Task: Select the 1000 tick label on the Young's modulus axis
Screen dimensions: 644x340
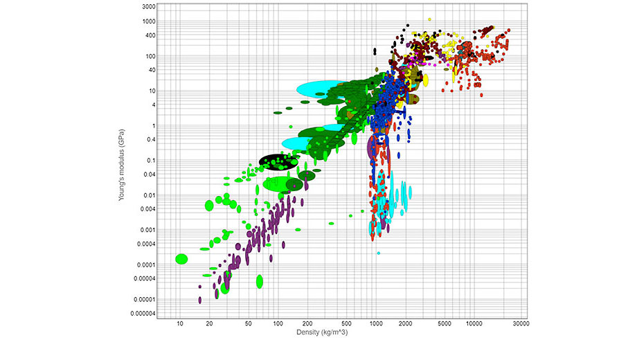Action: pyautogui.click(x=149, y=21)
